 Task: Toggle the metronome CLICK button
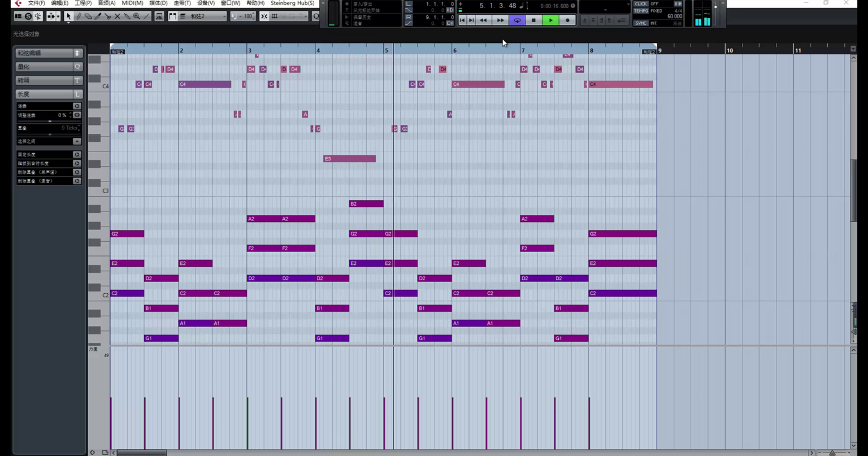click(641, 4)
